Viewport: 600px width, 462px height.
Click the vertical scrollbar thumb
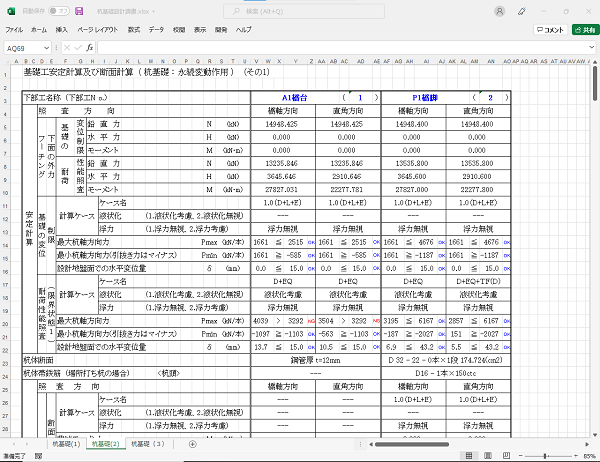(x=595, y=83)
